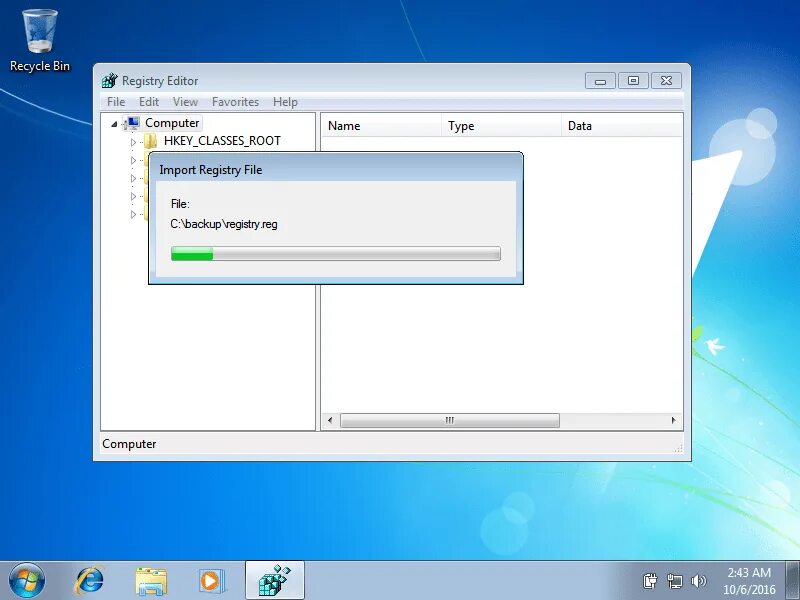Click the Import Registry File dialog title
Viewport: 800px width, 600px height.
point(211,170)
